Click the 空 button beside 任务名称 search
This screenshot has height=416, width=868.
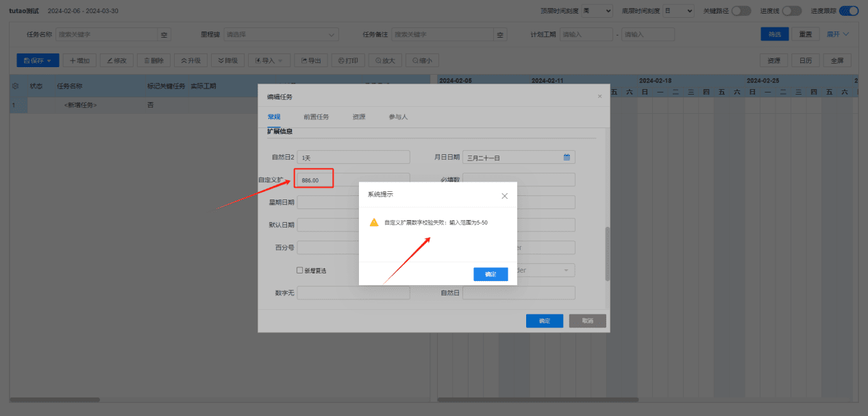[164, 34]
